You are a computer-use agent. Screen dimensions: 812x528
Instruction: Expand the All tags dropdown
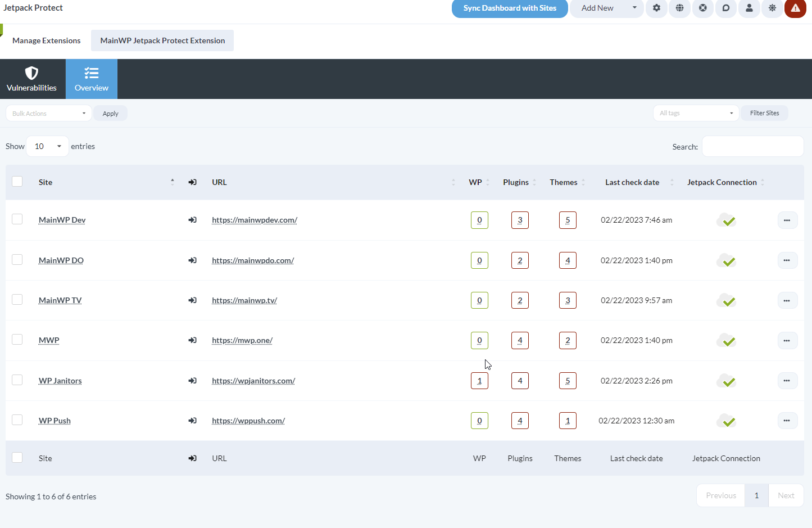(x=696, y=112)
